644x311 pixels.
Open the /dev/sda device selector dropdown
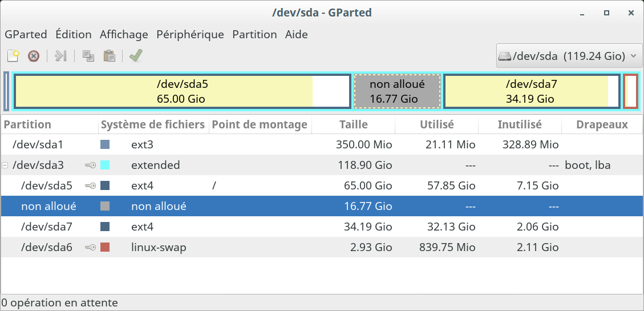tap(569, 55)
